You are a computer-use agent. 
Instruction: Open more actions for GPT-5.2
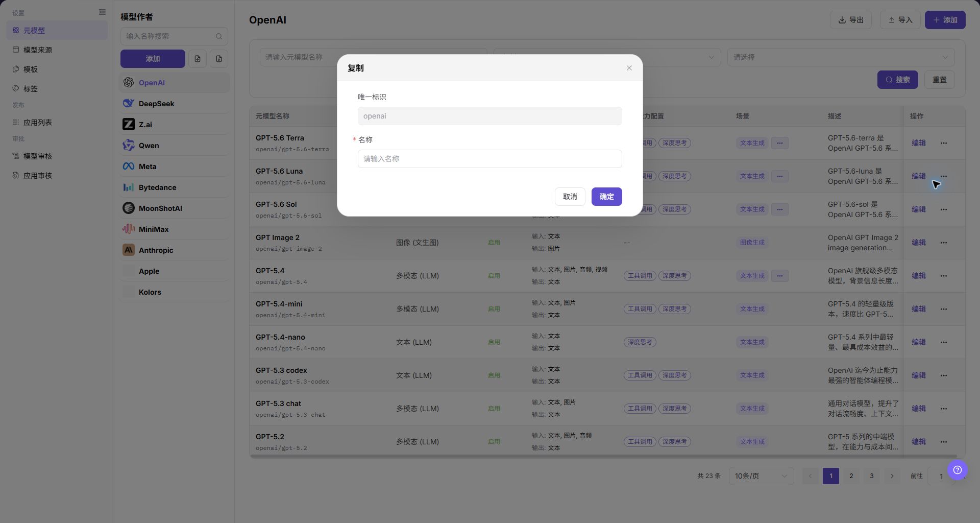tap(943, 442)
